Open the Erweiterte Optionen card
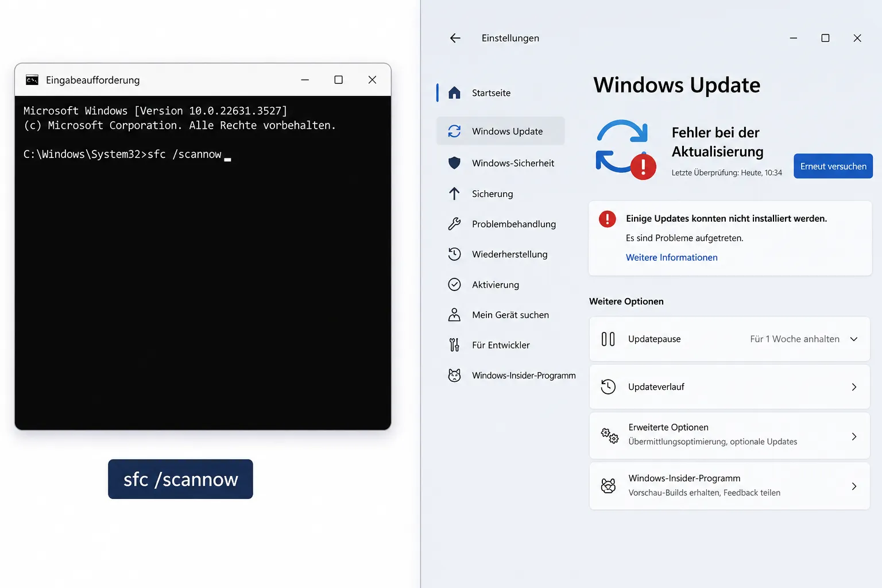This screenshot has width=882, height=588. click(730, 436)
